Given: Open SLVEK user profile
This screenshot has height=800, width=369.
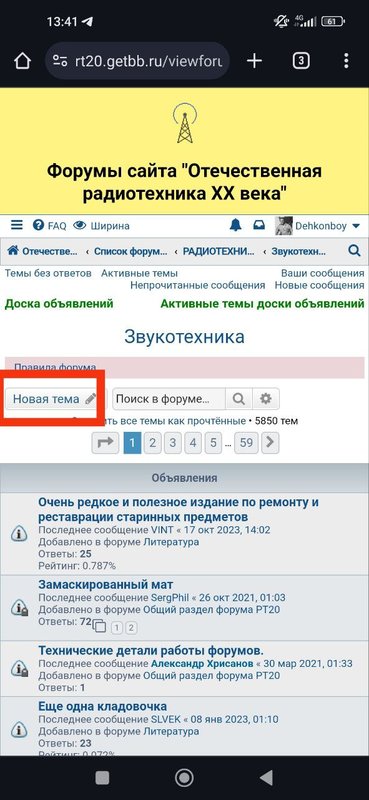Looking at the screenshot, I should (166, 720).
